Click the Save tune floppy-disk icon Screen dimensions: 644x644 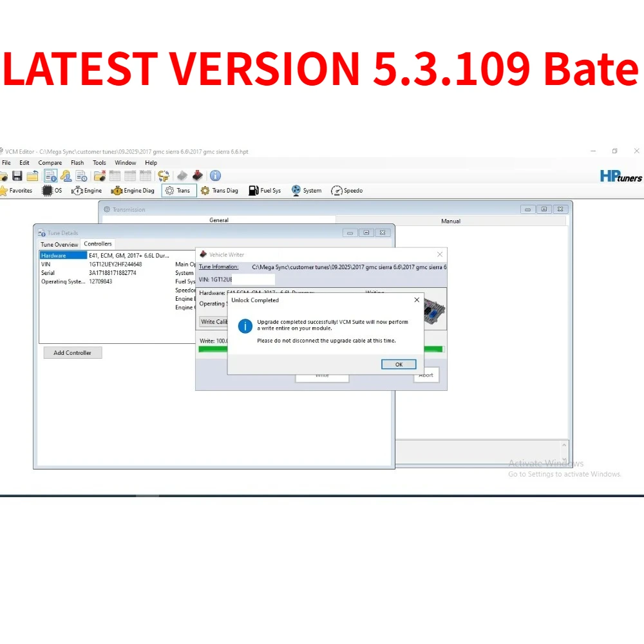(17, 176)
